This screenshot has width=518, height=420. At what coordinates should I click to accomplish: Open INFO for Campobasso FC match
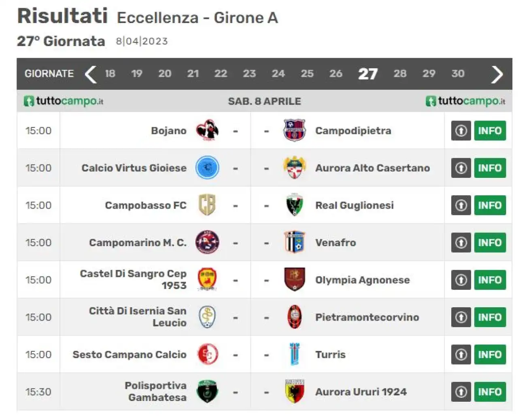click(x=490, y=205)
